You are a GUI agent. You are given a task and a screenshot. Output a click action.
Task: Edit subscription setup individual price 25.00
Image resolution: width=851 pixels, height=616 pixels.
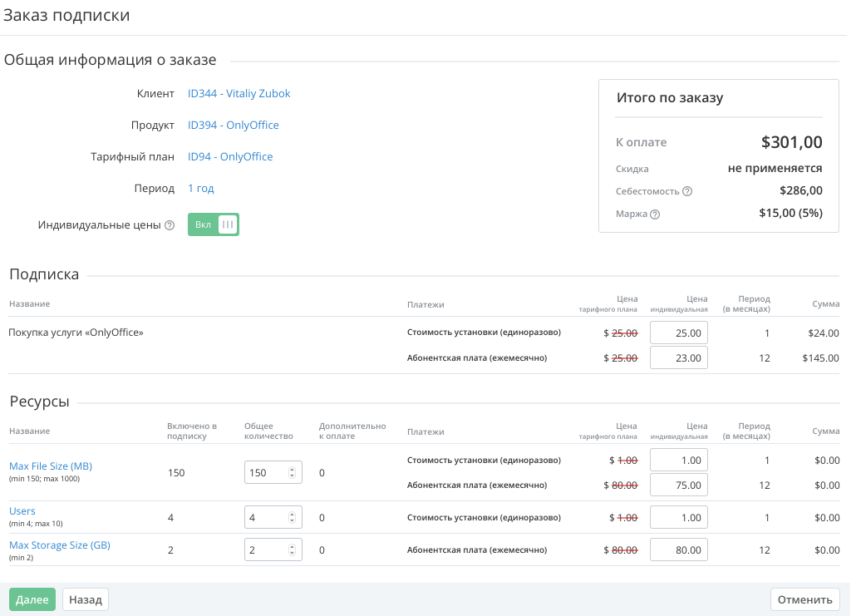[x=679, y=333]
